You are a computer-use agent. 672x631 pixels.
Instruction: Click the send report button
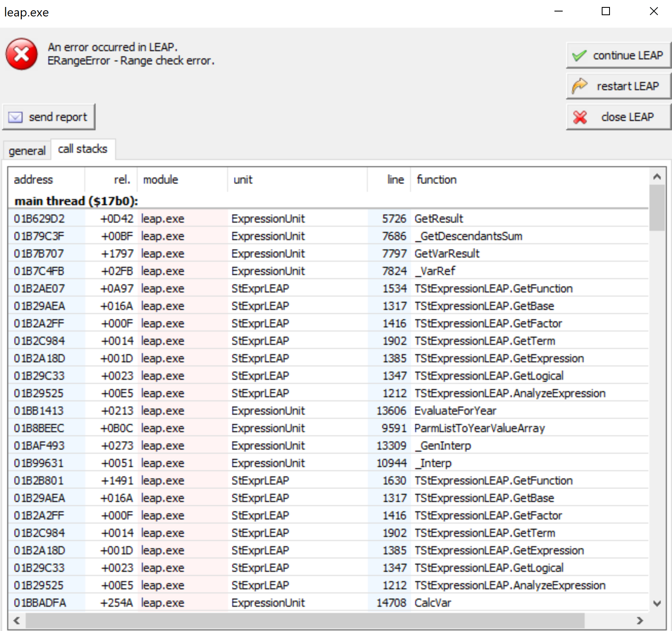[x=48, y=117]
